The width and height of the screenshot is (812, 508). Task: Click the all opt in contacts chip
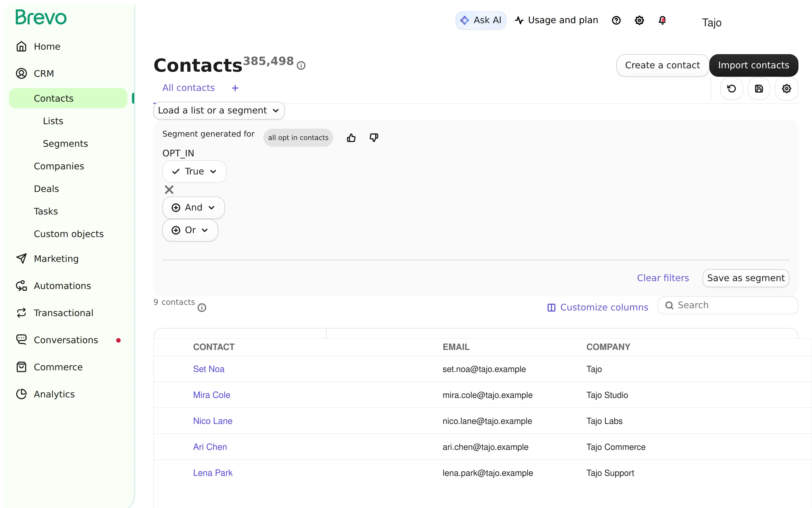click(x=298, y=138)
